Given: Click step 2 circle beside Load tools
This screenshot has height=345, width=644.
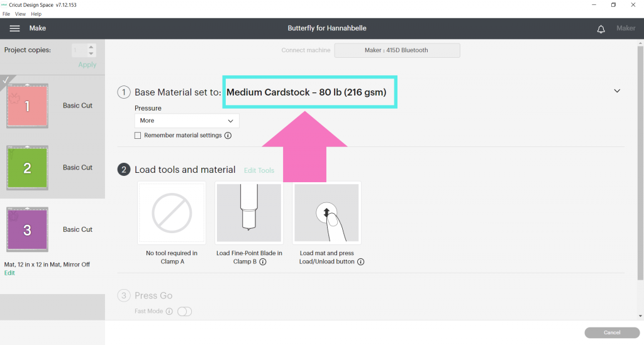Looking at the screenshot, I should pyautogui.click(x=124, y=170).
